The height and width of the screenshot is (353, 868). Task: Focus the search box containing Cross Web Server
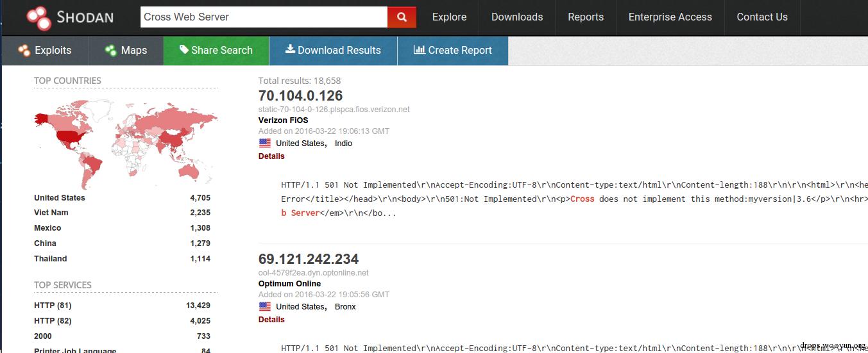coord(264,17)
